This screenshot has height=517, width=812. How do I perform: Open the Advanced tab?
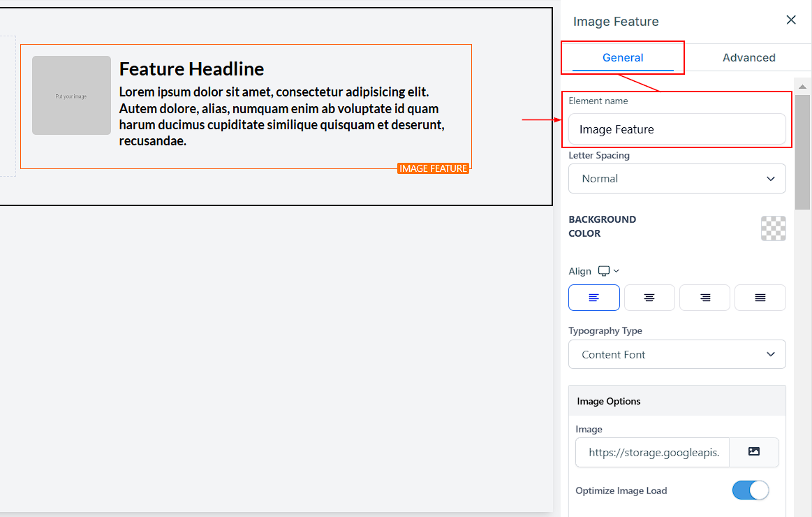click(748, 57)
